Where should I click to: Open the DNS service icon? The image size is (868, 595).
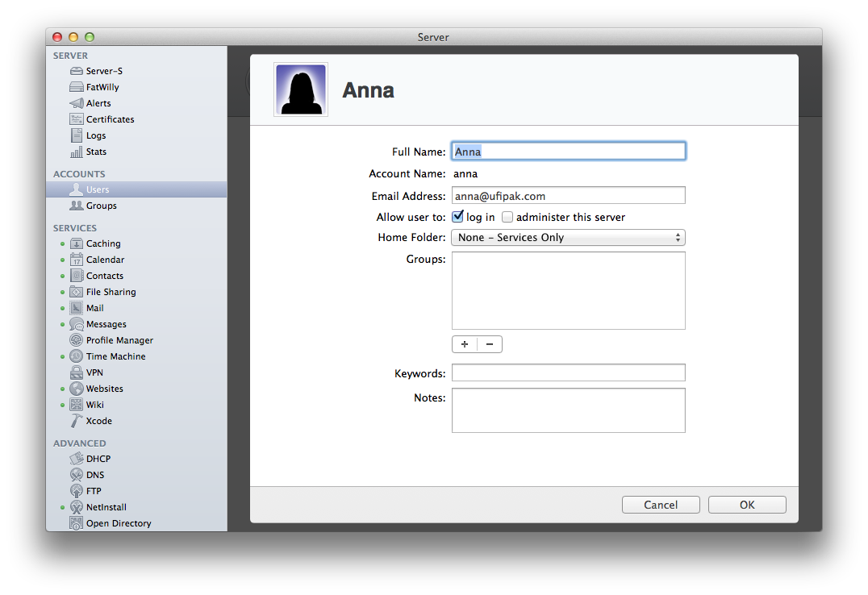click(x=77, y=475)
